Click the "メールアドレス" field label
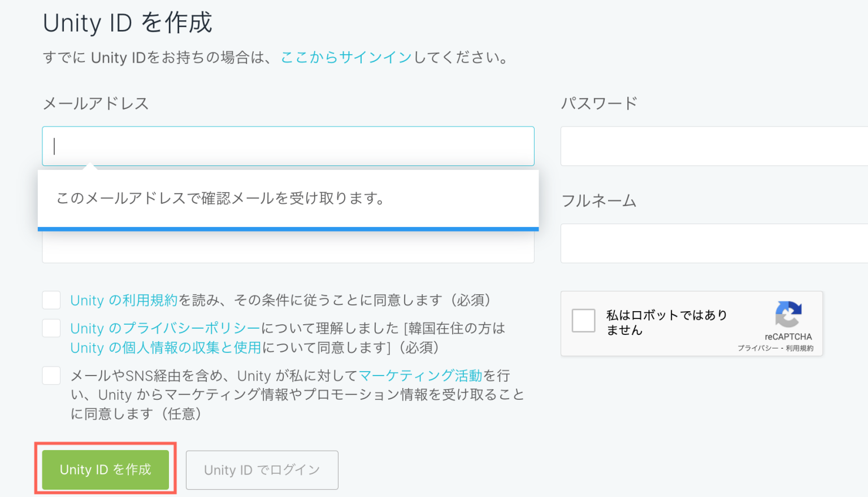The image size is (868, 497). point(96,104)
